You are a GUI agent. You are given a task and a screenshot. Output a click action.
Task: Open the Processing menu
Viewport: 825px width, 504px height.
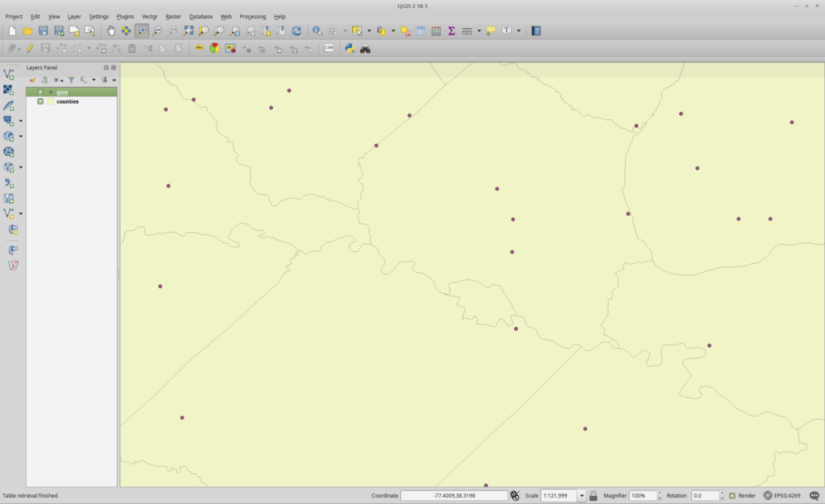pyautogui.click(x=252, y=16)
